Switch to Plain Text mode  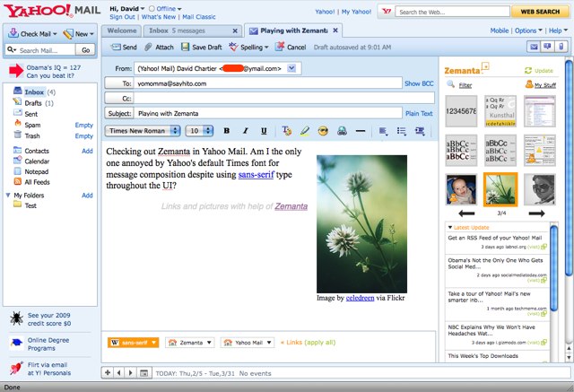(419, 113)
